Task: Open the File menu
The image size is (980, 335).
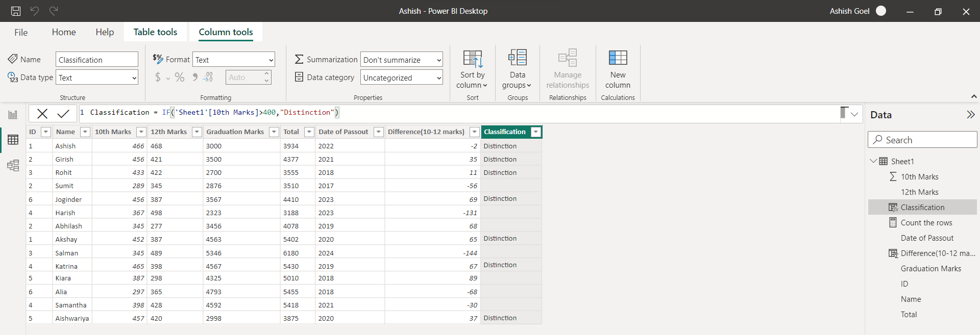Action: coord(21,32)
